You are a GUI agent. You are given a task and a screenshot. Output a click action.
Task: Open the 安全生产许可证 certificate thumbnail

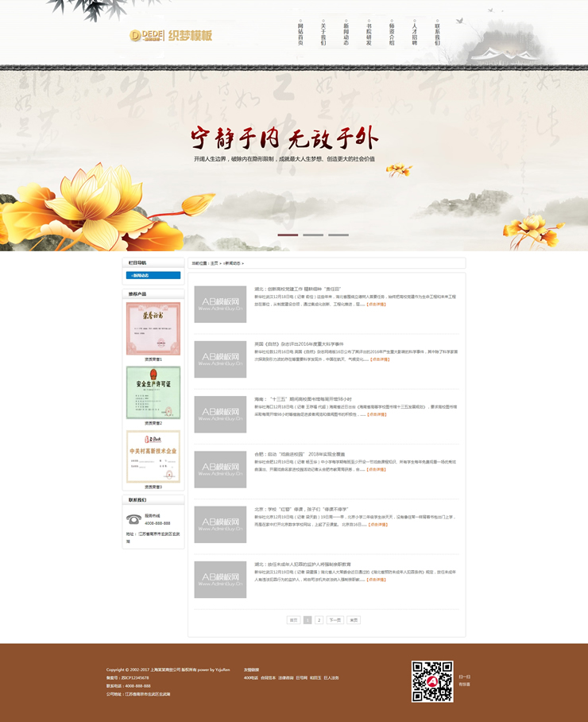(153, 392)
